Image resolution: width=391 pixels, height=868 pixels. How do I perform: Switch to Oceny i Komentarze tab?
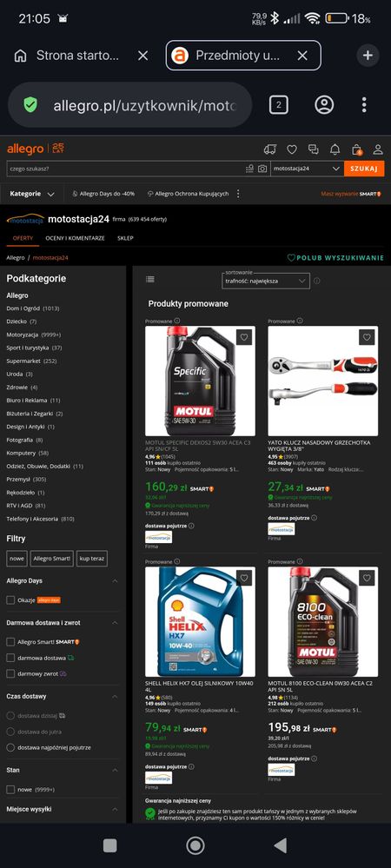pos(75,238)
